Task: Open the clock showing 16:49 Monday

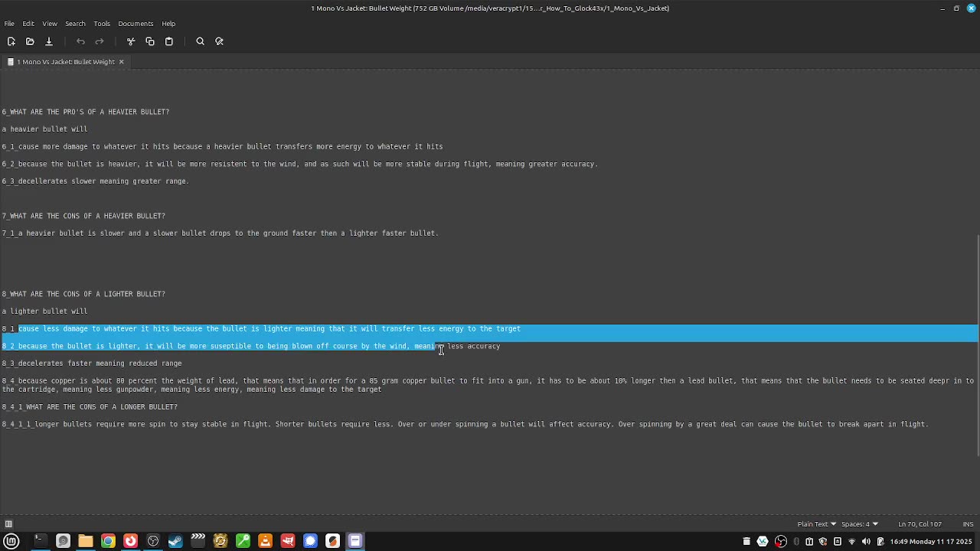Action: pos(931,541)
